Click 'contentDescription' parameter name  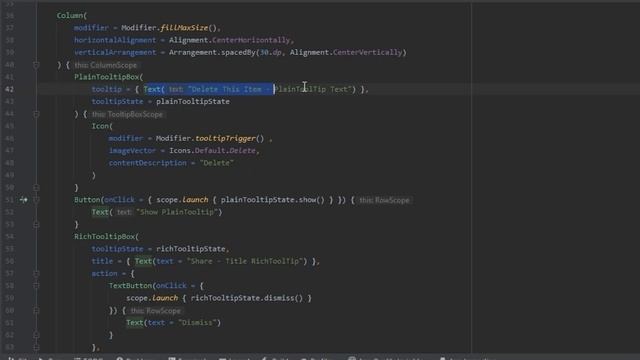coord(148,163)
